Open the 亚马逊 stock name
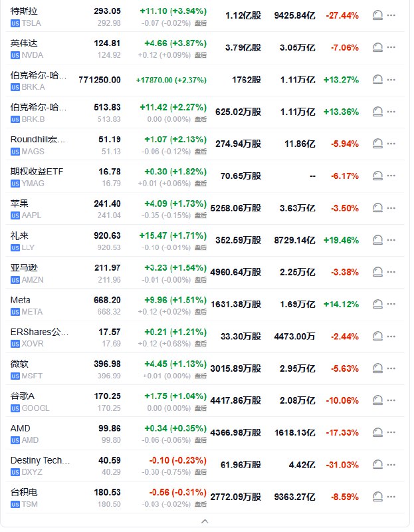 click(x=24, y=268)
